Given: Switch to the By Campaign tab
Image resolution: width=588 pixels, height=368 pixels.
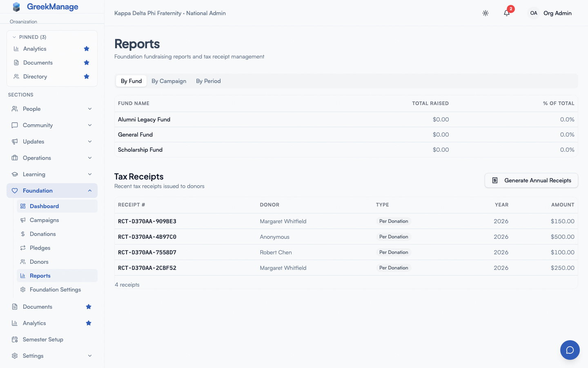Looking at the screenshot, I should (169, 81).
